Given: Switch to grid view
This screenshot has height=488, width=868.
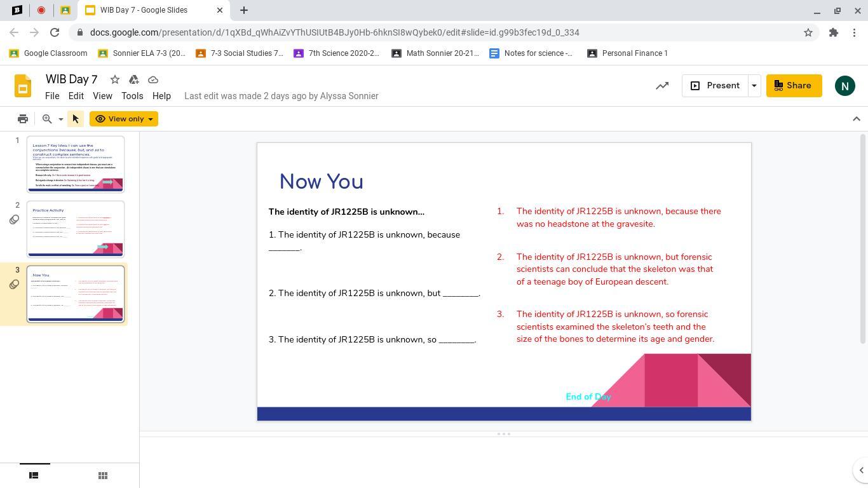Looking at the screenshot, I should click(103, 475).
